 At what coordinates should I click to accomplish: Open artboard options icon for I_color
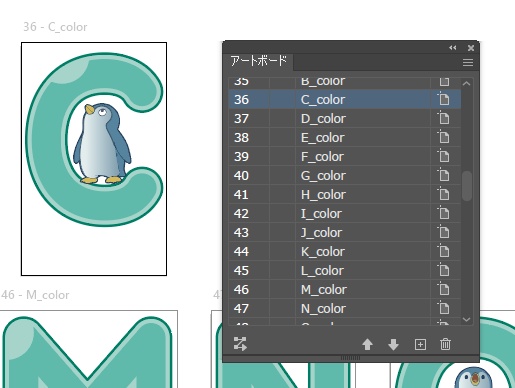tap(444, 213)
